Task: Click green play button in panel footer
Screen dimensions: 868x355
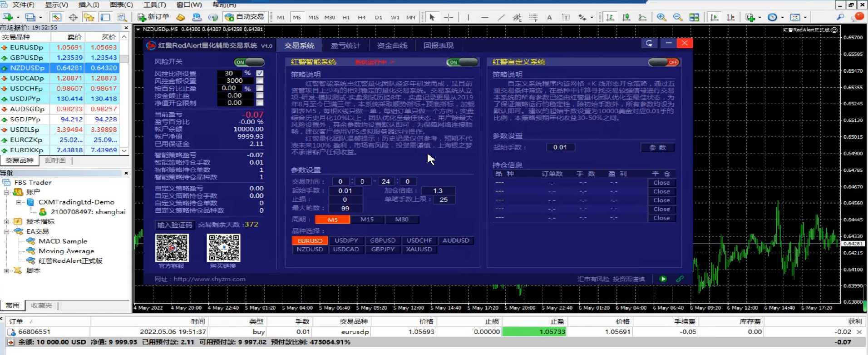Action: [x=663, y=279]
